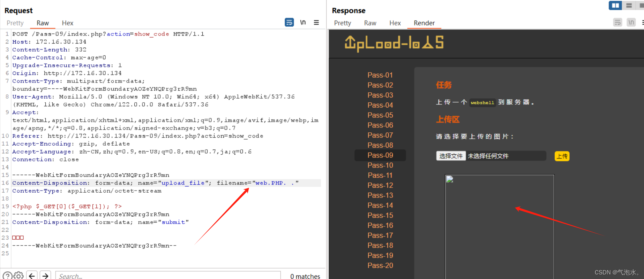Open Pass-07 link
This screenshot has height=279, width=644.
pos(380,135)
